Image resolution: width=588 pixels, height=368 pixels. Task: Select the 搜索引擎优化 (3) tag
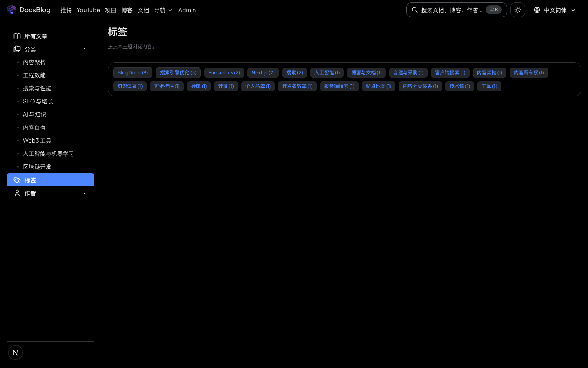pos(178,73)
